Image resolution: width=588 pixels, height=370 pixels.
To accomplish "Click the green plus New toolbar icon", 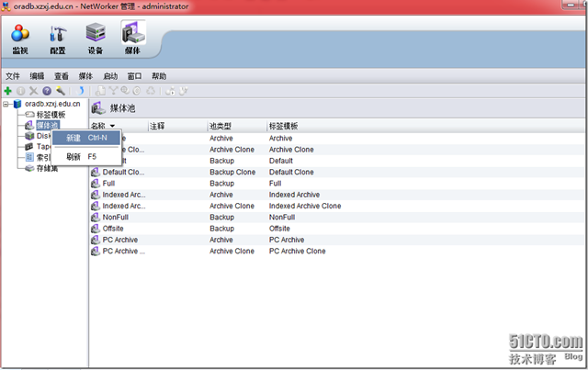I will click(x=8, y=91).
